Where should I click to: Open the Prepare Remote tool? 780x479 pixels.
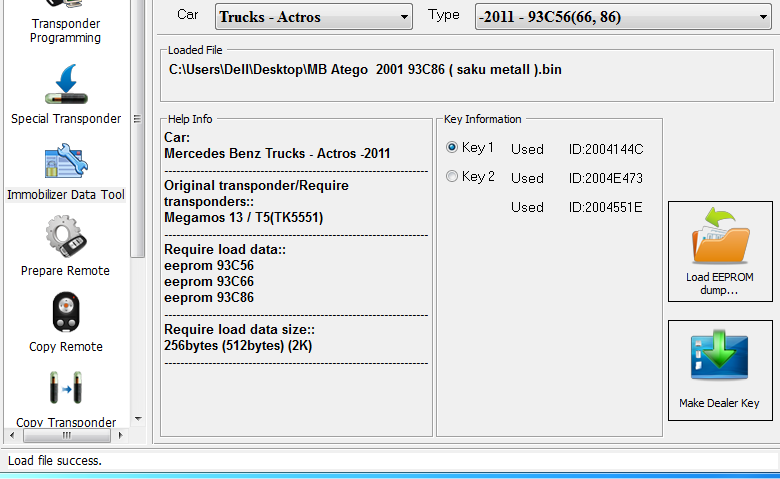pyautogui.click(x=66, y=246)
